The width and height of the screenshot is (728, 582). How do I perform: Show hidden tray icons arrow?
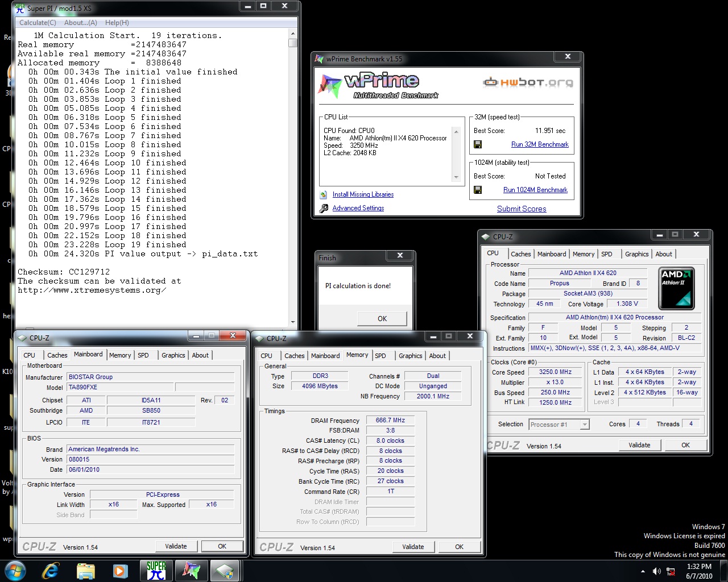(x=643, y=571)
